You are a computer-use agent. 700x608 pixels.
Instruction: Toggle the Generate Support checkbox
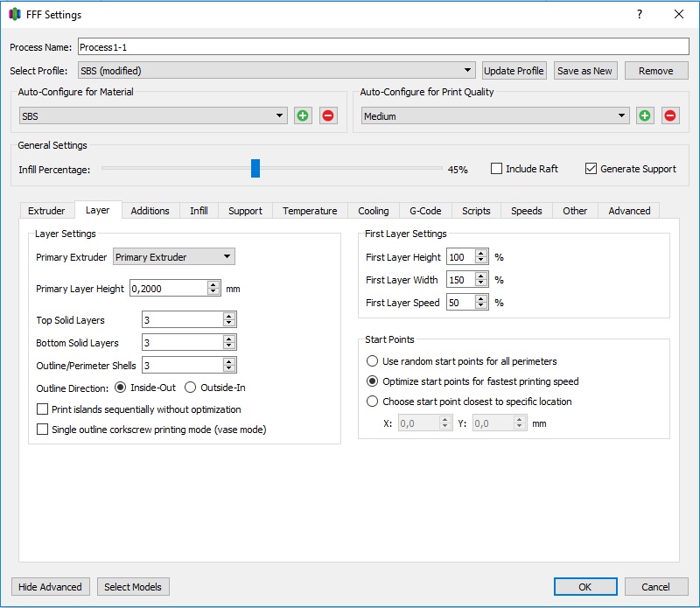coord(591,169)
